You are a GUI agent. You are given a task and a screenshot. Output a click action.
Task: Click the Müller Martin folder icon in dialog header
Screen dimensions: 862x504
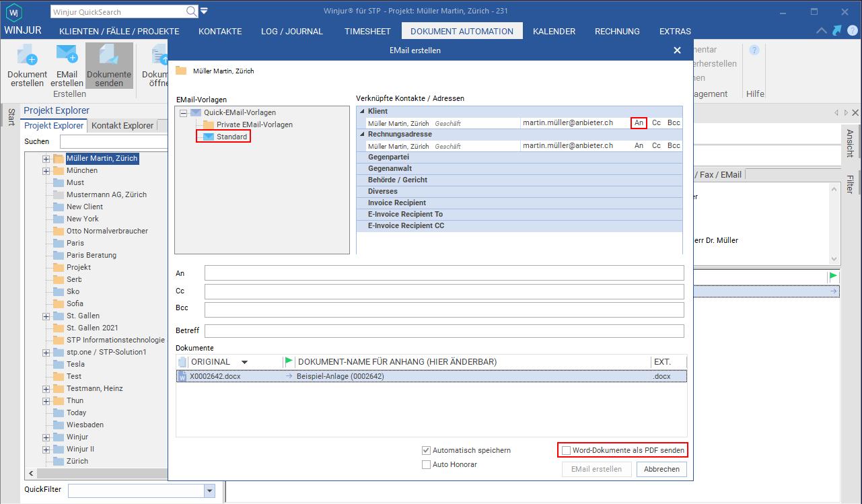(x=181, y=71)
